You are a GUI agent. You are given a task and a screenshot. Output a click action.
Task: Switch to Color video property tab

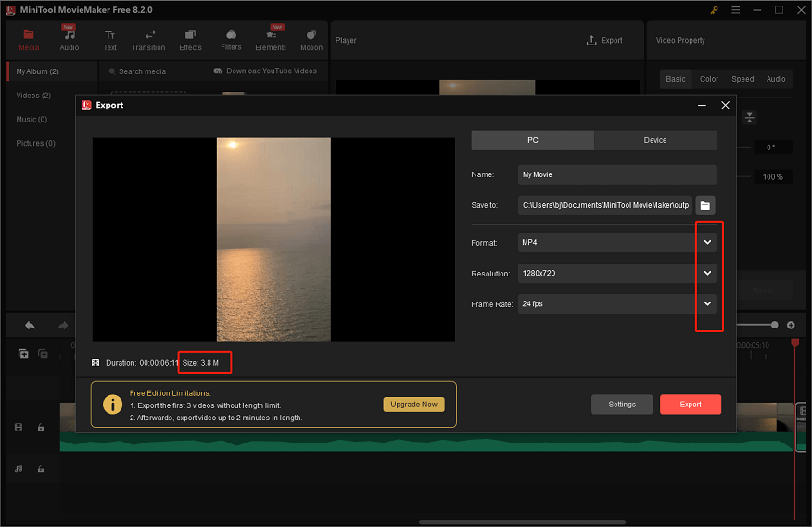(x=708, y=79)
